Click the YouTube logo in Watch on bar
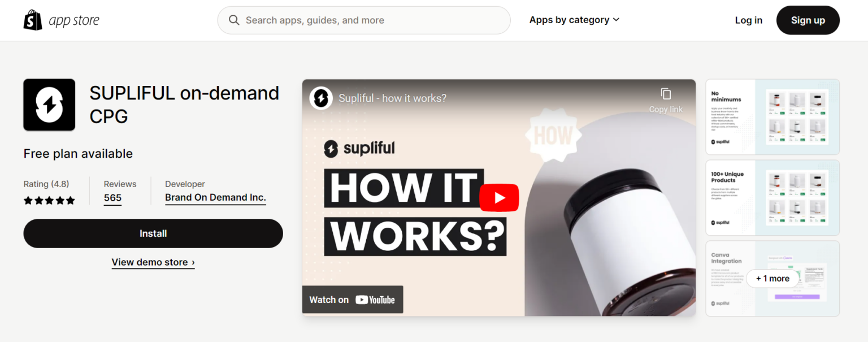Viewport: 868px width, 342px height. point(375,300)
